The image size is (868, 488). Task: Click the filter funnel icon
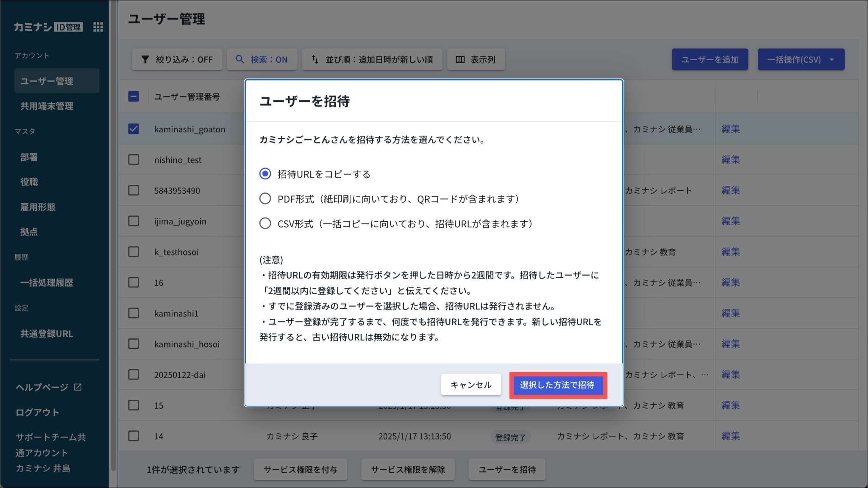tap(145, 59)
